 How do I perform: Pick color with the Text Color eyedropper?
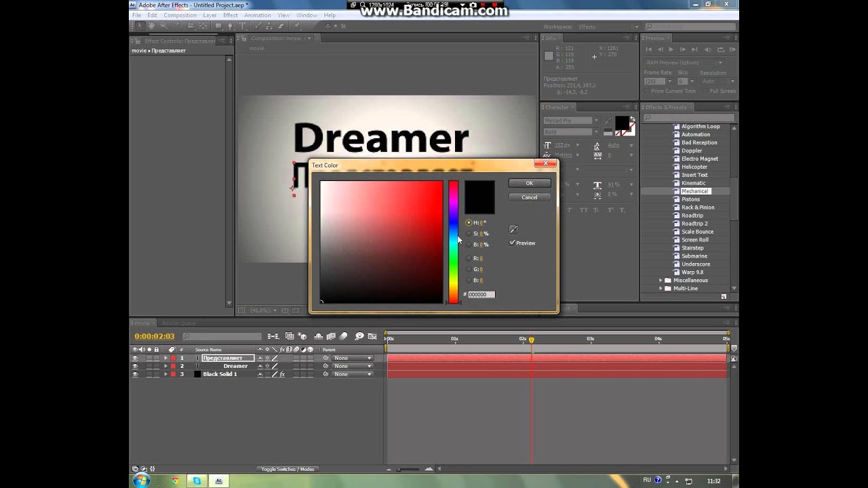pyautogui.click(x=513, y=230)
